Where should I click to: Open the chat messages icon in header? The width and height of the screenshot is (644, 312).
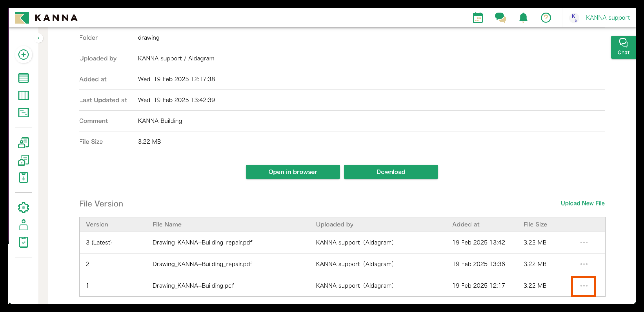point(500,18)
